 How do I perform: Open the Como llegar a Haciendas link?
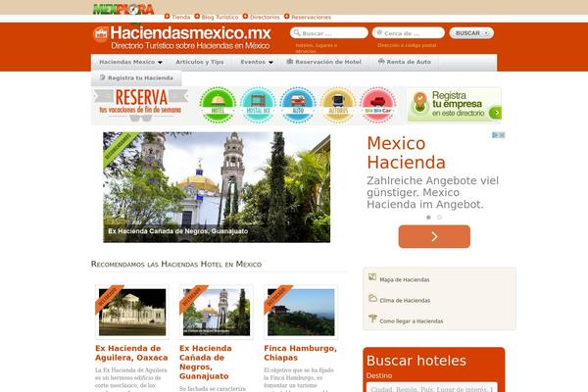tap(411, 321)
